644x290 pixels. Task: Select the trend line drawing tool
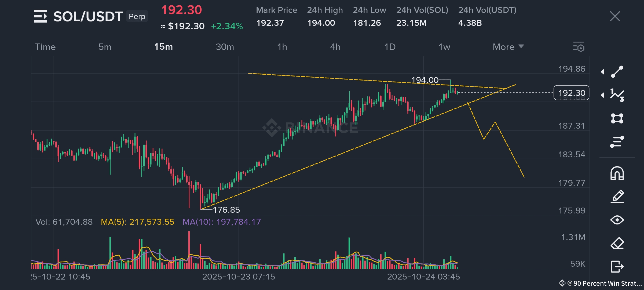pyautogui.click(x=617, y=72)
